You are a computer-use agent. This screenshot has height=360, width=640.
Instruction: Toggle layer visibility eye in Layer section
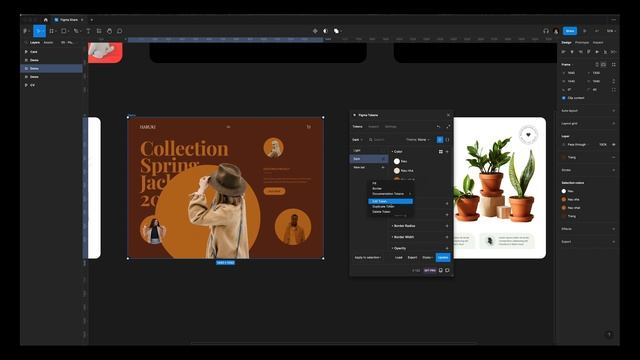[613, 144]
